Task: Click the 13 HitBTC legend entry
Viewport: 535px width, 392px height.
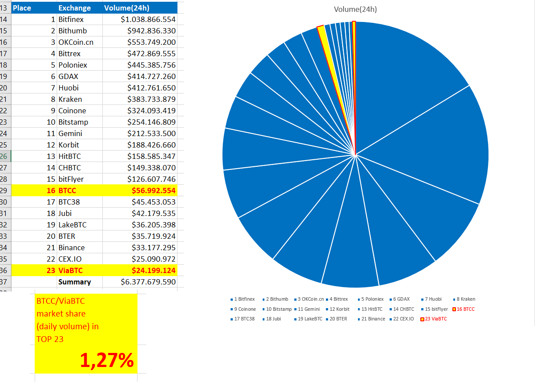Action: [370, 309]
